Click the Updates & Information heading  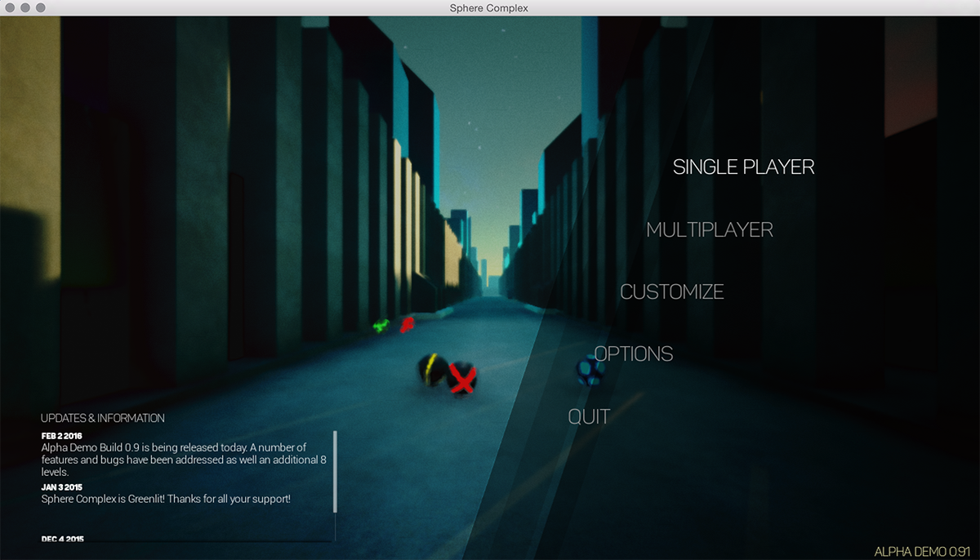[x=103, y=418]
